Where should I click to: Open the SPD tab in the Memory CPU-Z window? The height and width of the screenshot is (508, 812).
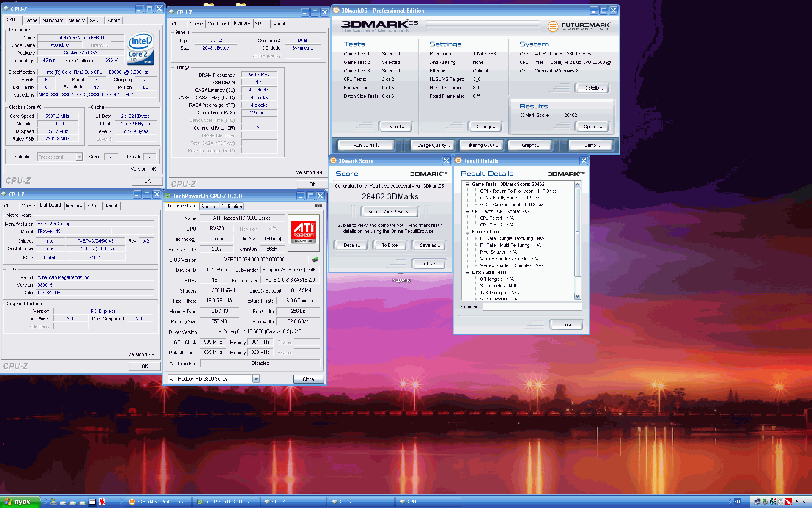click(x=260, y=24)
